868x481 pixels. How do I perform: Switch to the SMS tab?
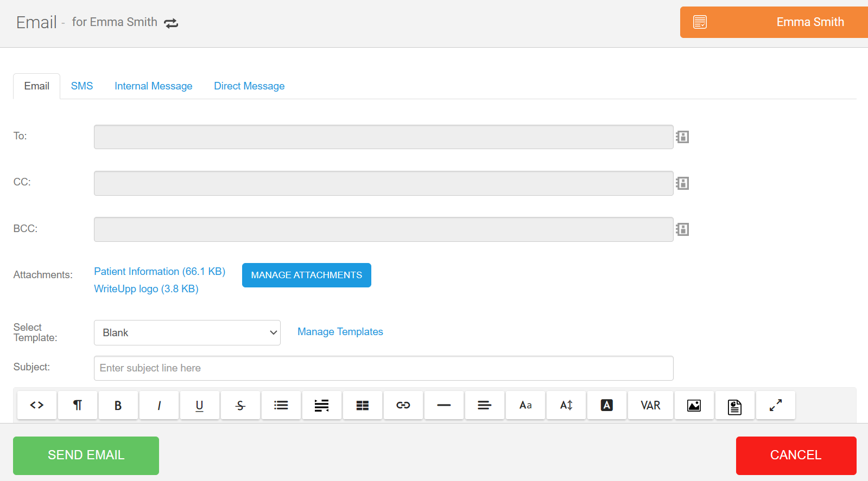82,86
